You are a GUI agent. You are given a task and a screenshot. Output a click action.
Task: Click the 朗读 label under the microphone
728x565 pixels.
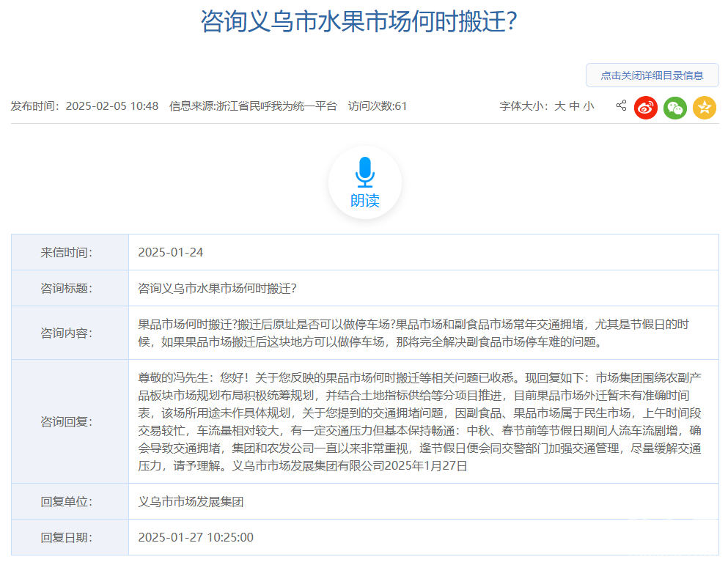(364, 201)
